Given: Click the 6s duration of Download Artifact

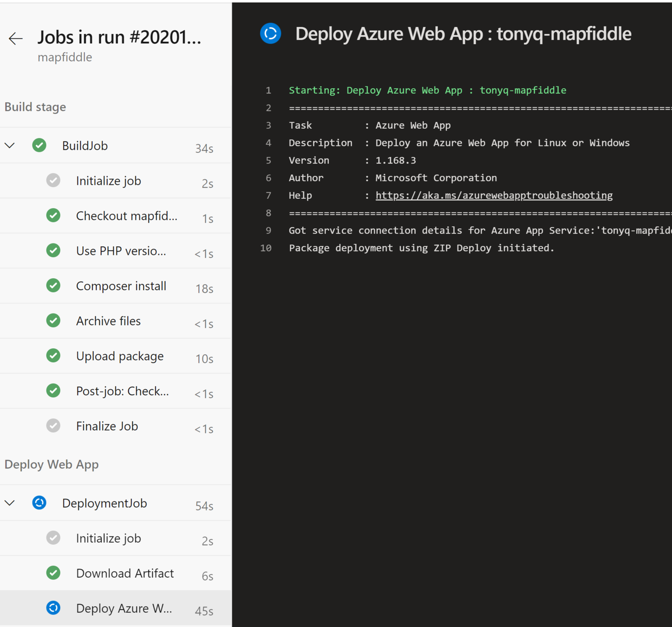Looking at the screenshot, I should (208, 576).
